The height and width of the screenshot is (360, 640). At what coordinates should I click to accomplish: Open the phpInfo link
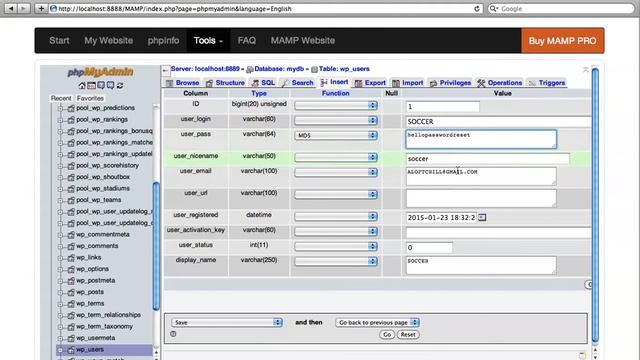163,40
